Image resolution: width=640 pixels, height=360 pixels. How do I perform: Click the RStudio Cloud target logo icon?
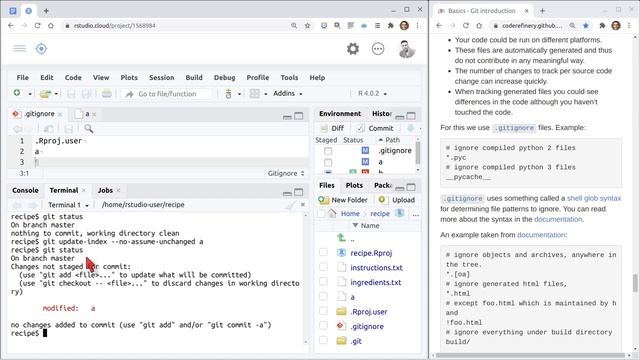41,49
